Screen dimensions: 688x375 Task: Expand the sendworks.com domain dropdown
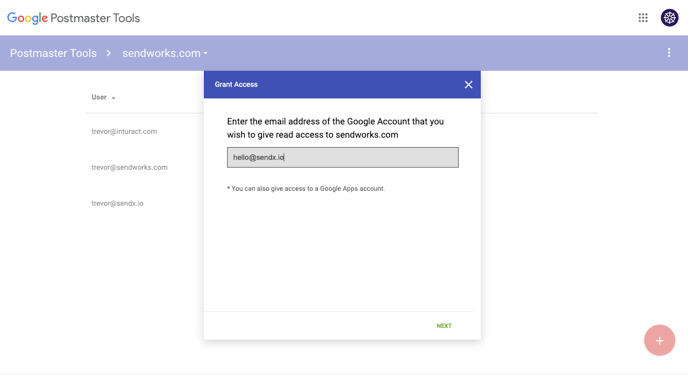(x=165, y=53)
